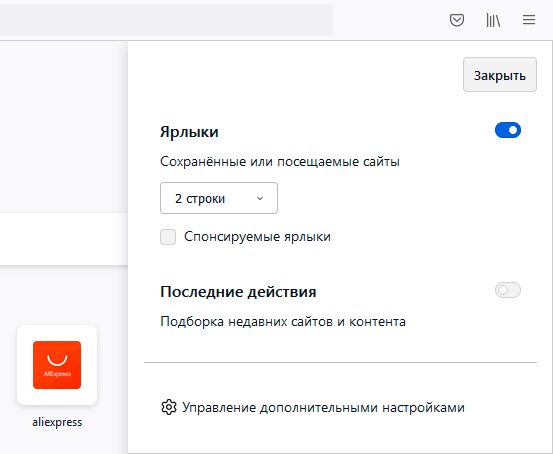
Task: Turn off the Ярлыки toggle switch
Action: [508, 130]
